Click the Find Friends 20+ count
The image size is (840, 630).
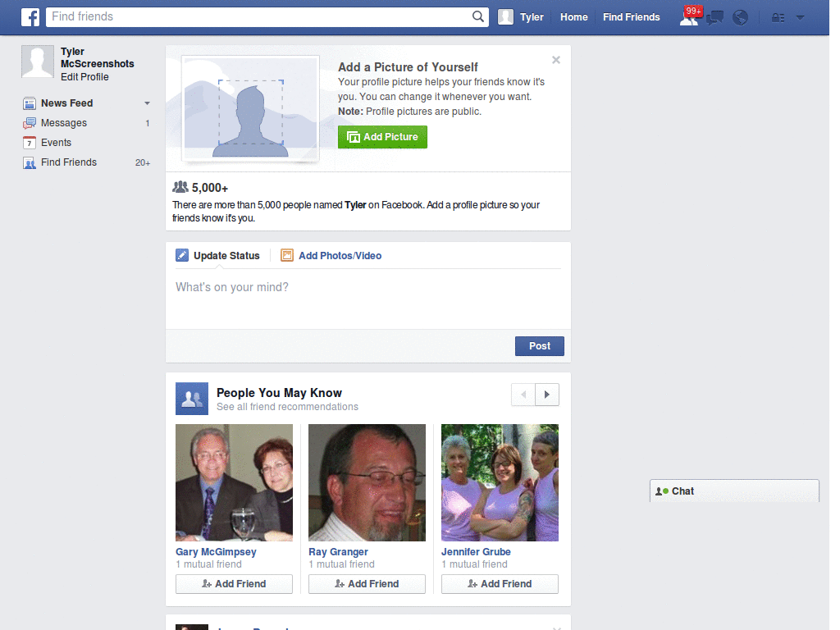coord(143,163)
